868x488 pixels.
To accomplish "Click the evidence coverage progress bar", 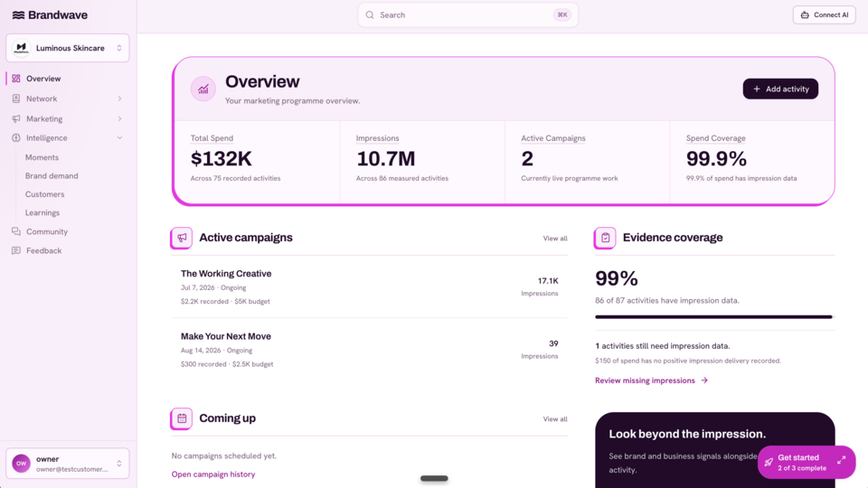I will 714,317.
